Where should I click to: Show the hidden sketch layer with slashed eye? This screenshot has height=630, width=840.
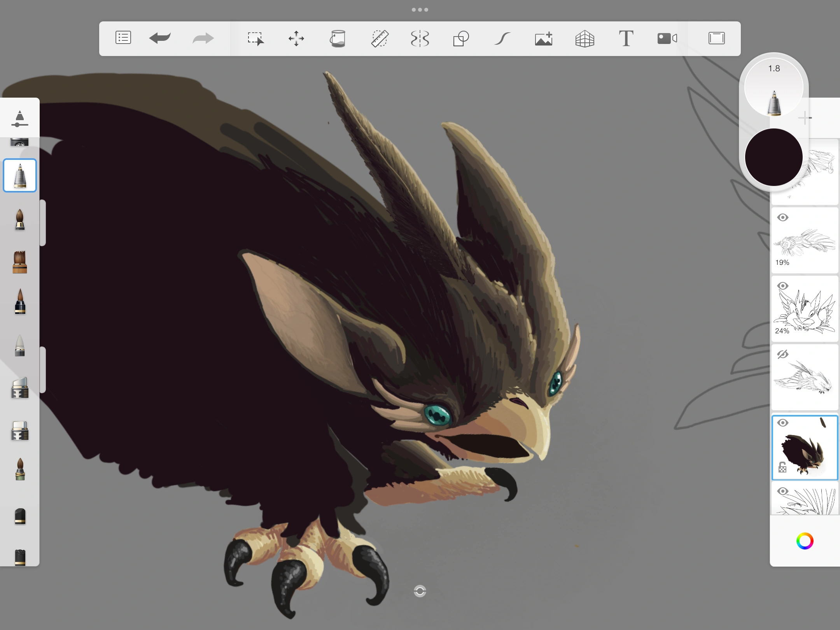pos(783,354)
